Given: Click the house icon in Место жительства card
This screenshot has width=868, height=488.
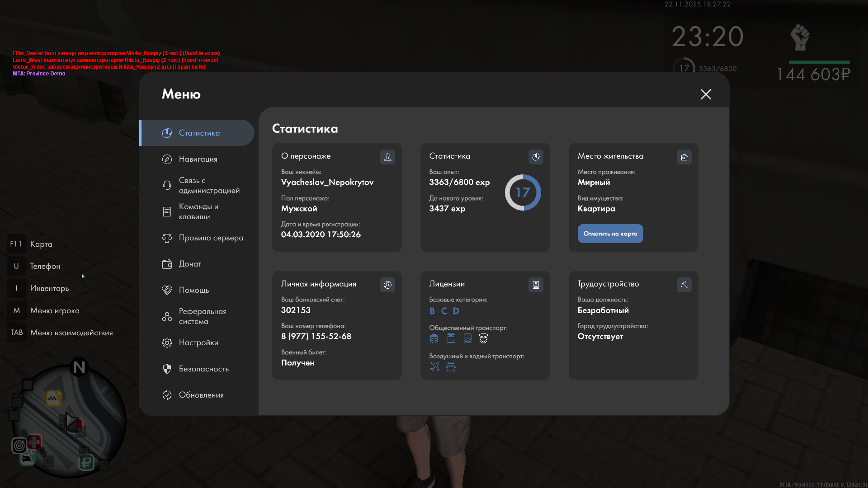Looking at the screenshot, I should tap(684, 157).
